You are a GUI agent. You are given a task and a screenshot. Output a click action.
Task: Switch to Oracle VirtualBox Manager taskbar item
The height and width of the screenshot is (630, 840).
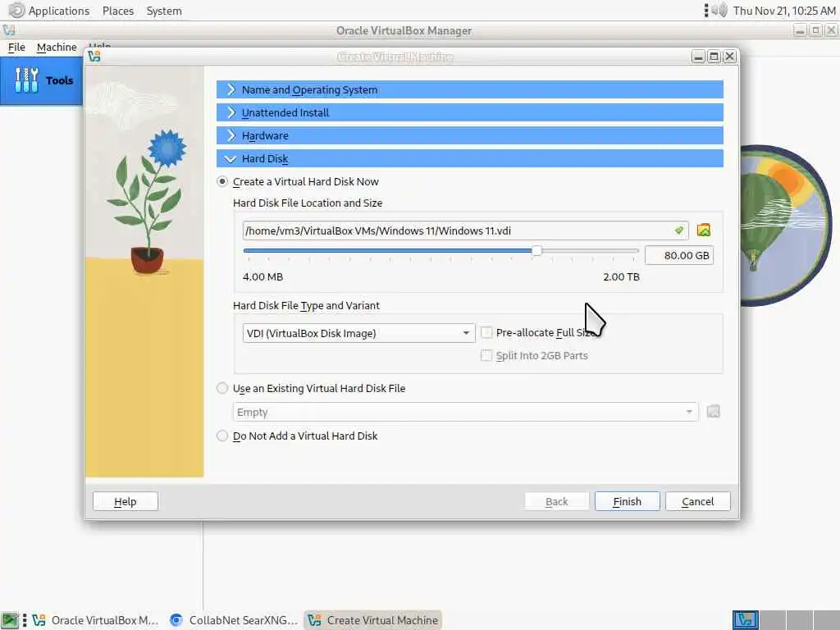[x=97, y=620]
